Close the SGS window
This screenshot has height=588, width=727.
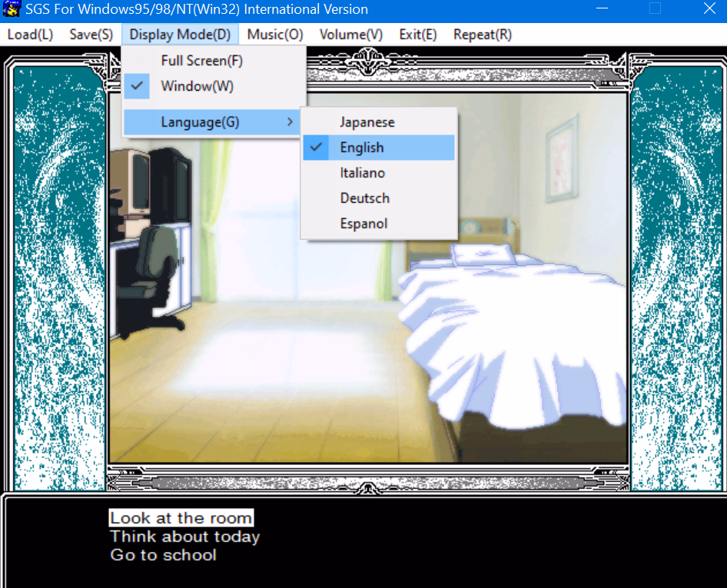[x=709, y=8]
